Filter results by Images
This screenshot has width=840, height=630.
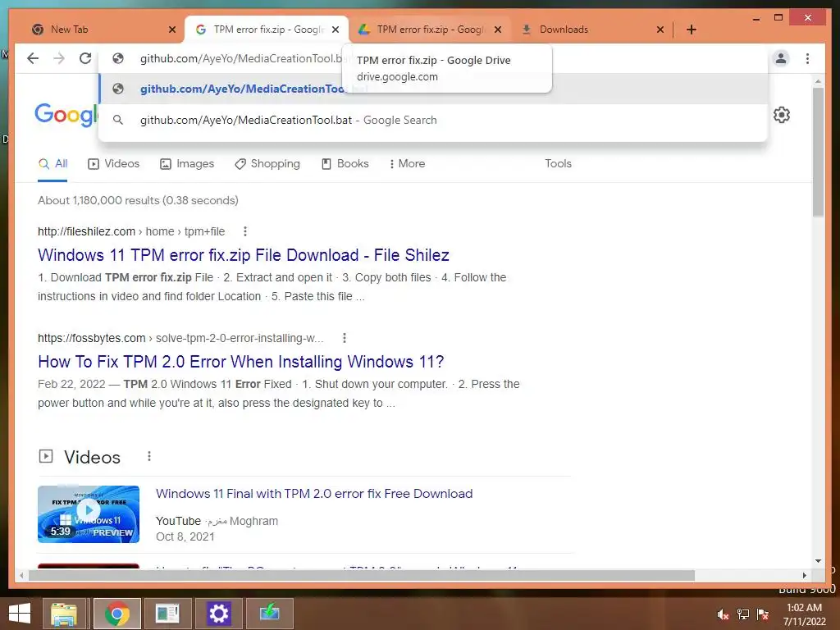(187, 164)
